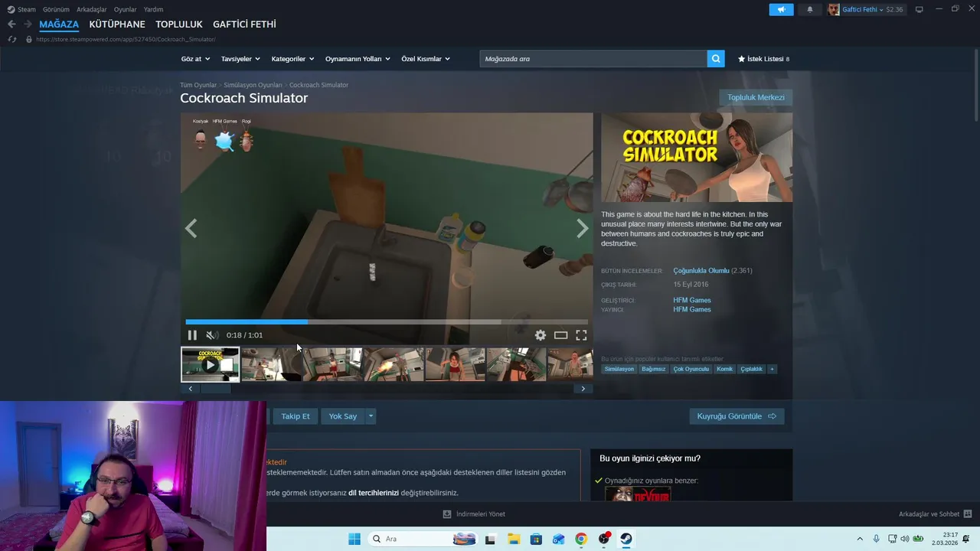Open the Yok Say dropdown arrow
Image resolution: width=980 pixels, height=551 pixels.
pyautogui.click(x=371, y=416)
